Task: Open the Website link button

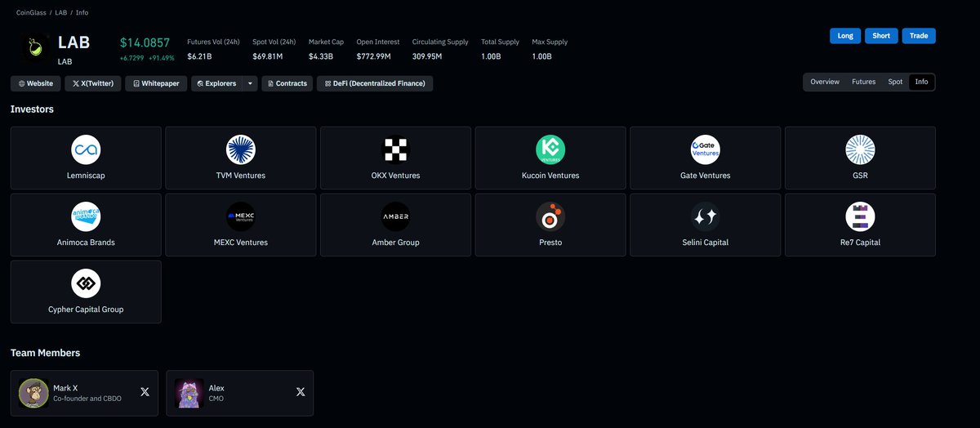Action: coord(36,83)
